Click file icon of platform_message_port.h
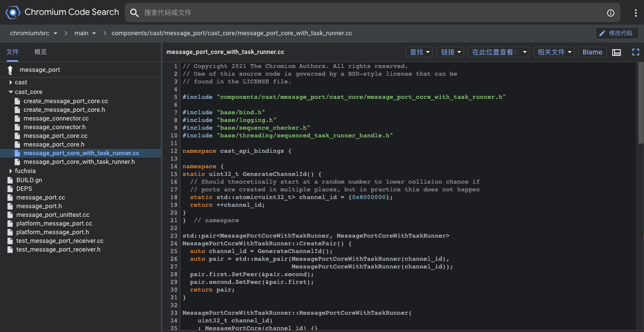644x332 pixels. pyautogui.click(x=10, y=232)
